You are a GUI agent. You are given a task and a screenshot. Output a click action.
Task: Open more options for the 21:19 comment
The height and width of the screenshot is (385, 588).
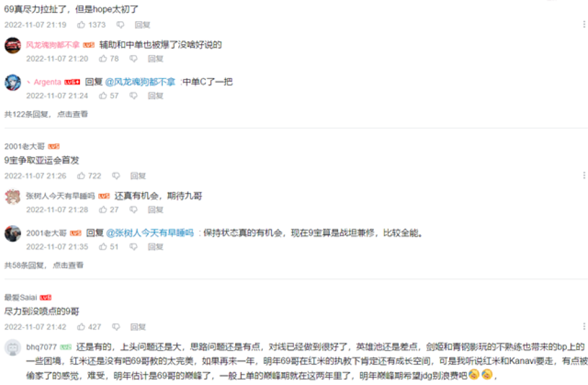(x=584, y=24)
